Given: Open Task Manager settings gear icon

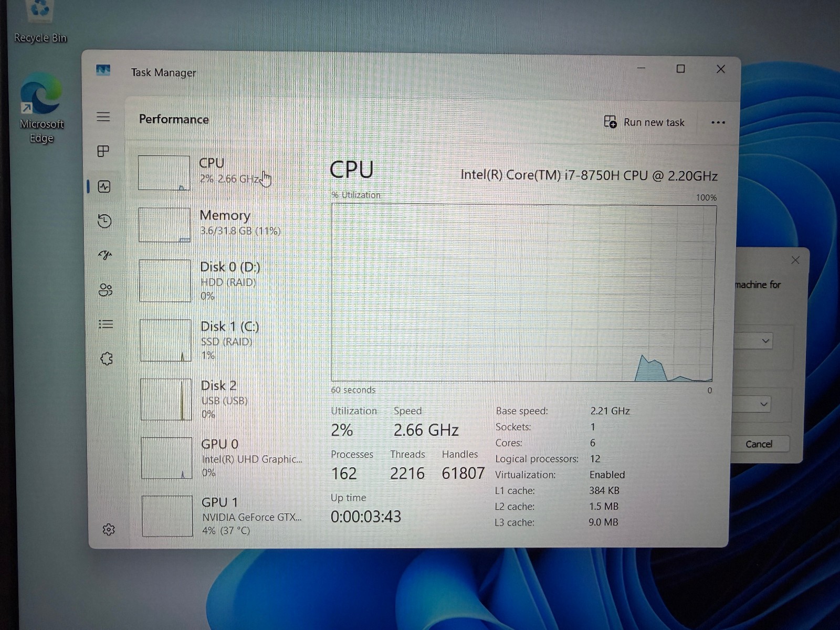Looking at the screenshot, I should pos(109,529).
